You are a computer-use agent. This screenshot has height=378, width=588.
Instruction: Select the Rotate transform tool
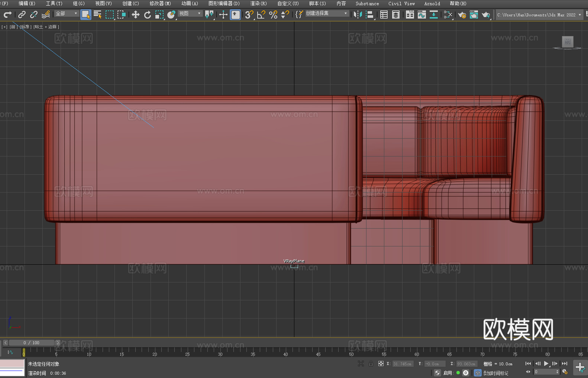click(148, 14)
